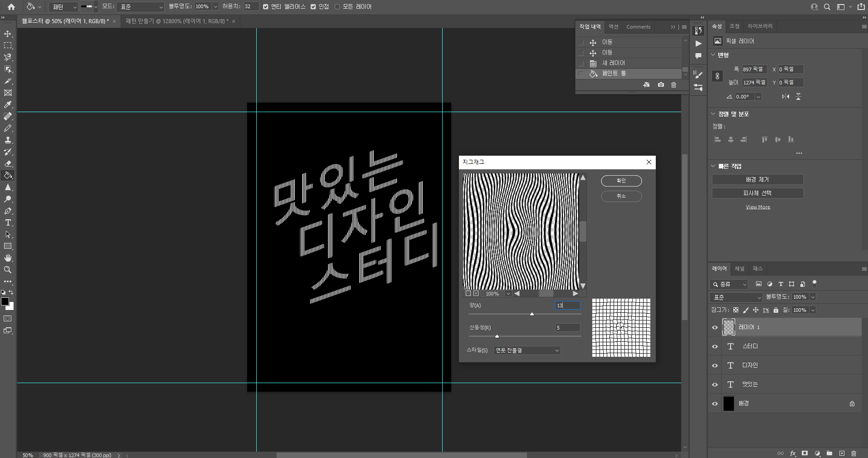Open the 스타일 연못 잔물결 dropdown
The height and width of the screenshot is (458, 868).
(527, 350)
